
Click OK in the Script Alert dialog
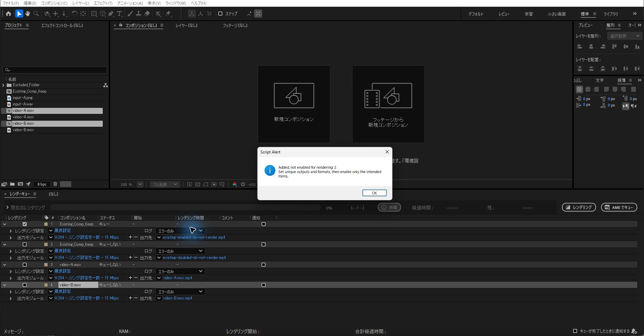click(374, 193)
